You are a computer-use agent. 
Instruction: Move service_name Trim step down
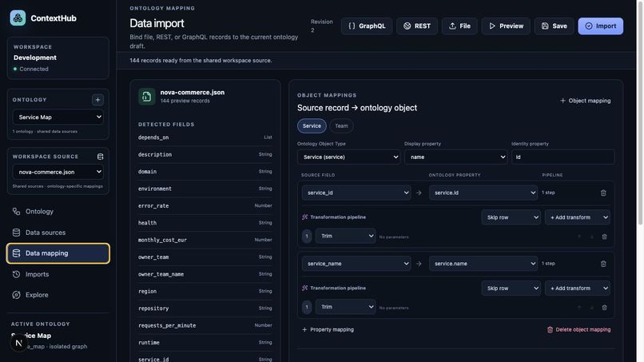point(592,308)
